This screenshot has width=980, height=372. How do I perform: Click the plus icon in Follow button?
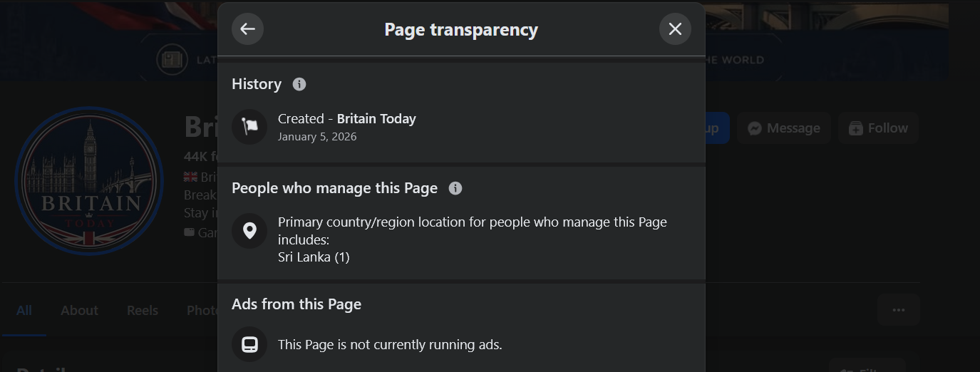point(856,128)
